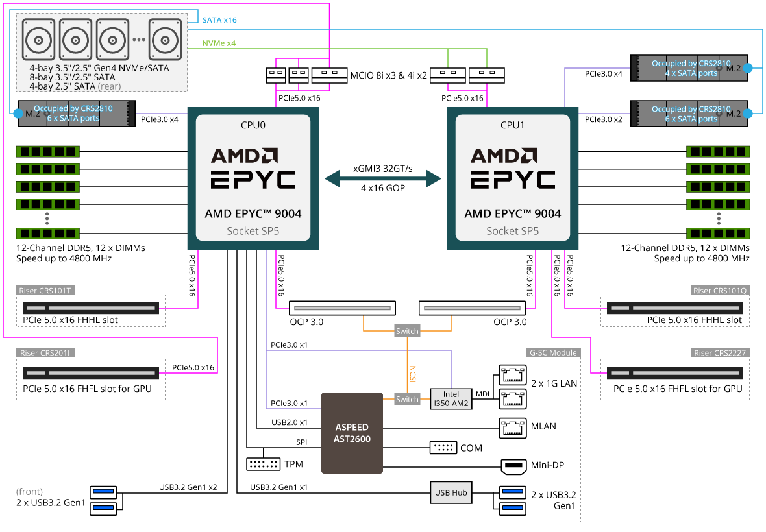Image resolution: width=766 pixels, height=532 pixels.
Task: Select the M.2 module left of CPU0
Action: pyautogui.click(x=77, y=114)
